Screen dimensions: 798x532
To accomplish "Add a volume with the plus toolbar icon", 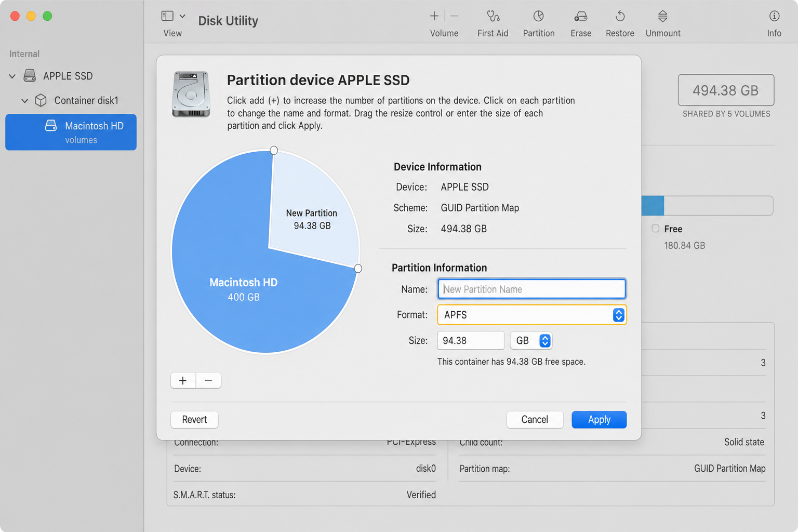I will pyautogui.click(x=434, y=16).
